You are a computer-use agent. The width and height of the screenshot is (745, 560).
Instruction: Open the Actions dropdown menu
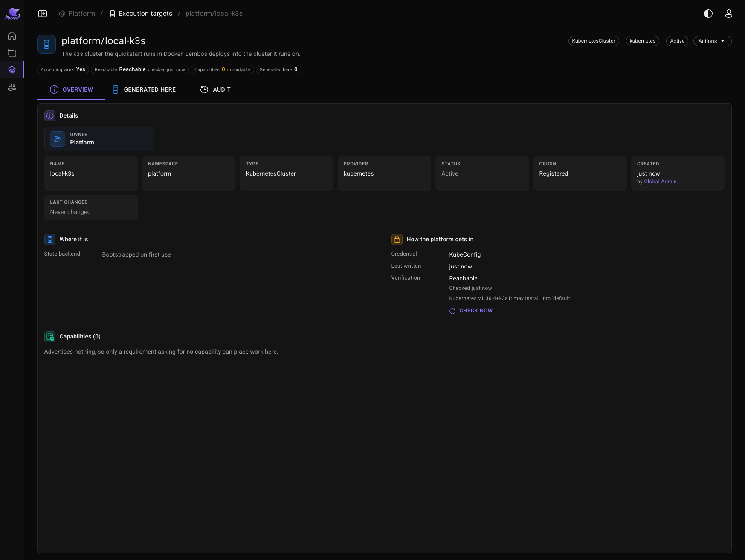(x=712, y=41)
